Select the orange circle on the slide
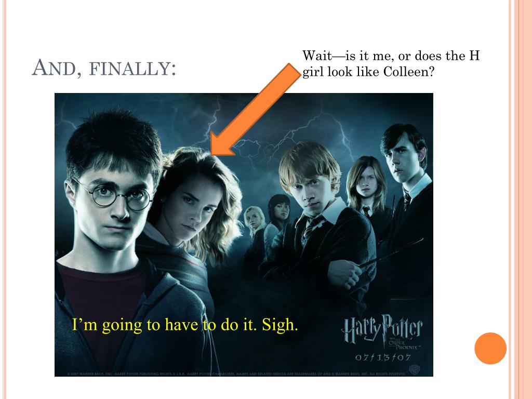Viewport: 532px width, 399px height. tap(490, 349)
